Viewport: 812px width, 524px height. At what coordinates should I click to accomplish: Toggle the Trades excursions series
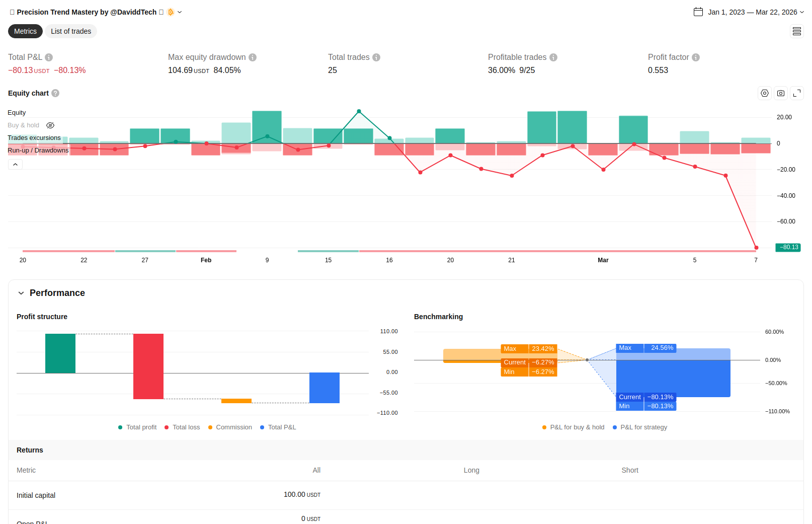(x=34, y=138)
